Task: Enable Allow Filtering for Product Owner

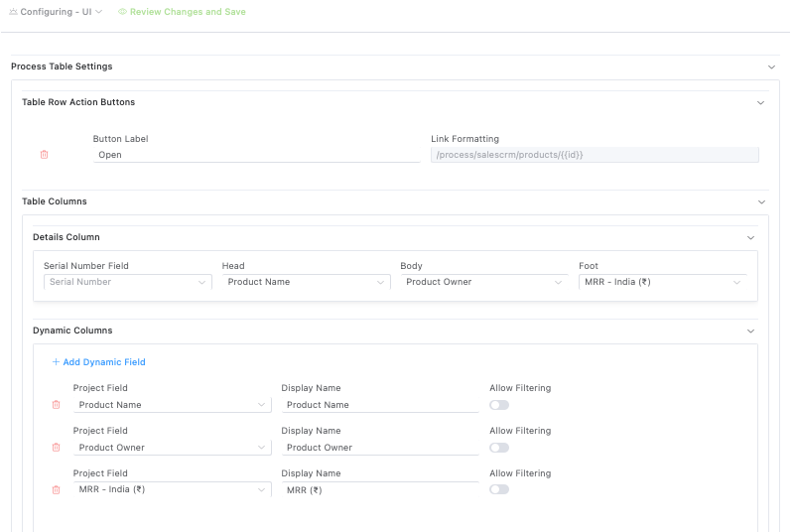Action: 499,448
